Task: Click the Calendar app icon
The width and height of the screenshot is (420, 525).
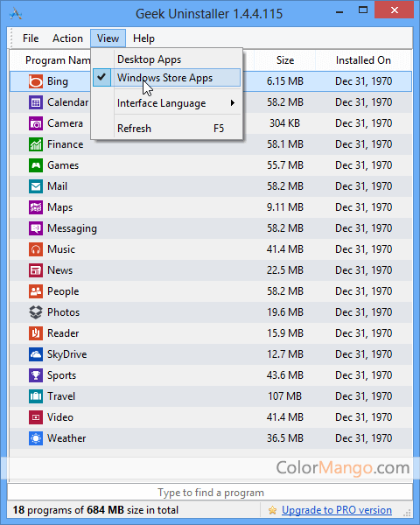Action: click(36, 102)
